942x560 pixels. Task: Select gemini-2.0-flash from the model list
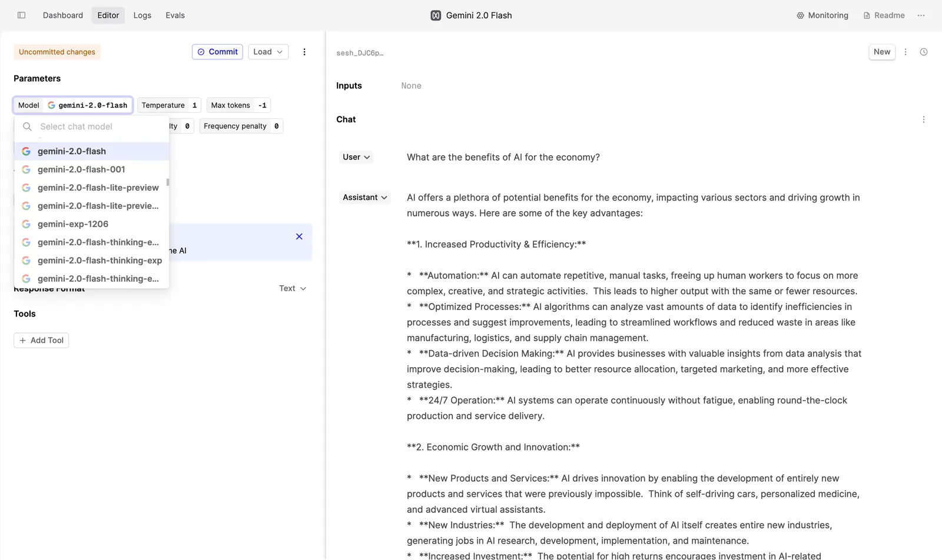[x=92, y=151]
